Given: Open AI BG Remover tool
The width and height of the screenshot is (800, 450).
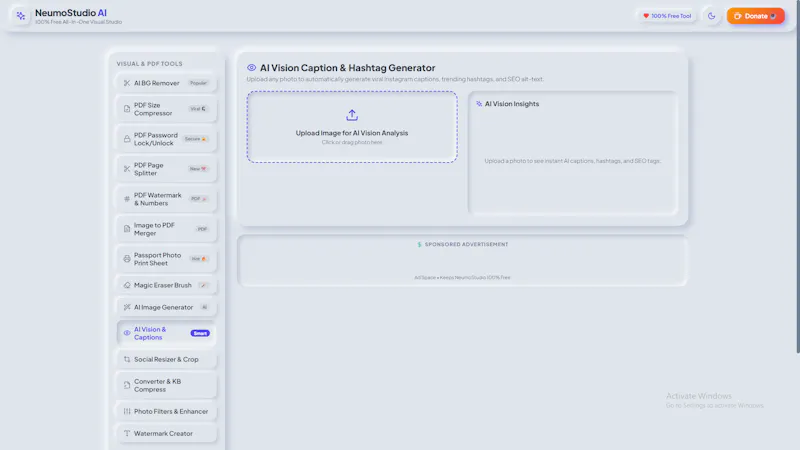Looking at the screenshot, I should pyautogui.click(x=166, y=83).
